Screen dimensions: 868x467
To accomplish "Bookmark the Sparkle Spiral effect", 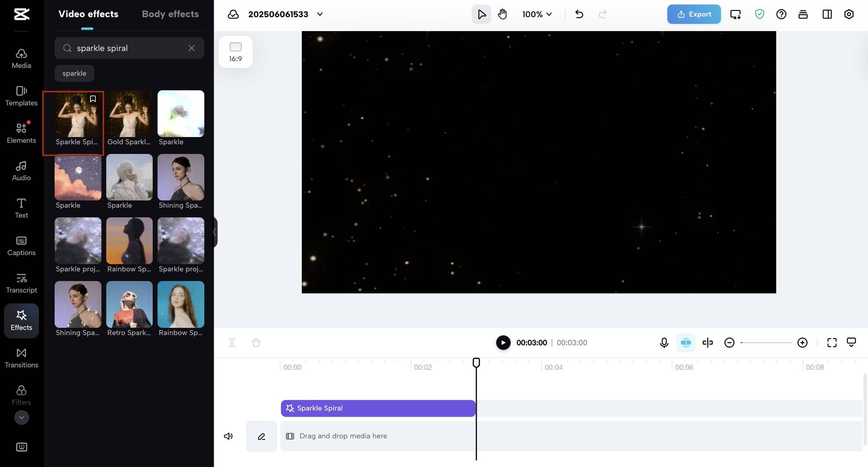I will (x=93, y=99).
